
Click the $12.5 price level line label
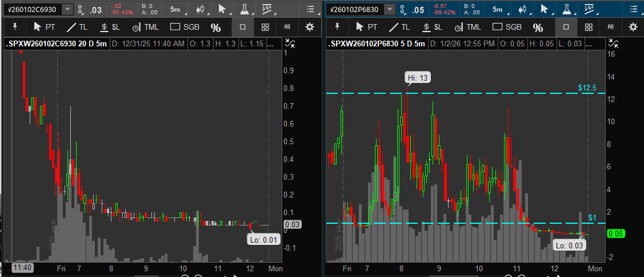587,88
